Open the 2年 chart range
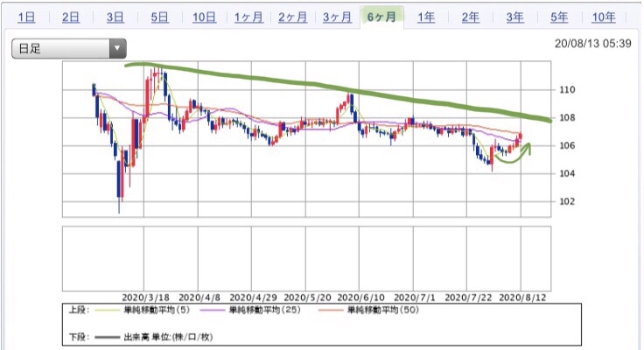Image resolution: width=644 pixels, height=350 pixels. click(470, 17)
